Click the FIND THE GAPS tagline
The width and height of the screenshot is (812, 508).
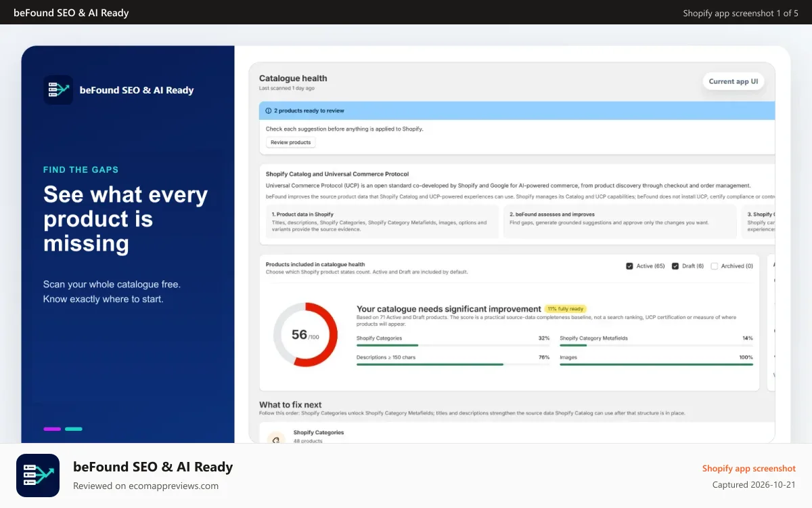coord(81,170)
